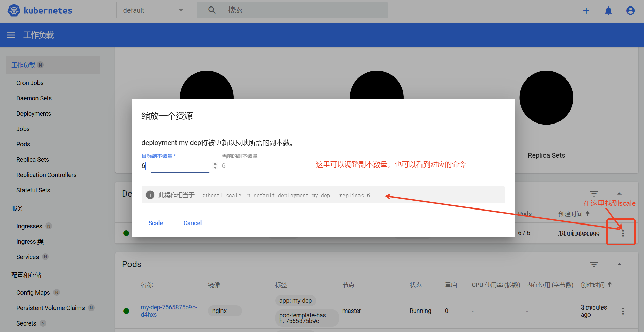This screenshot has width=644, height=332.
Task: Open the user account icon
Action: pyautogui.click(x=630, y=11)
